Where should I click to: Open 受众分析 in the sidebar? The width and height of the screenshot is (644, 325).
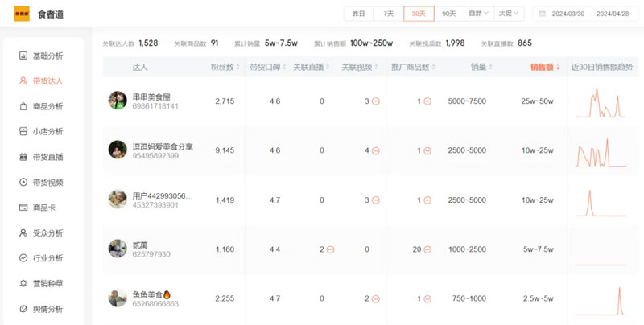[x=47, y=232]
